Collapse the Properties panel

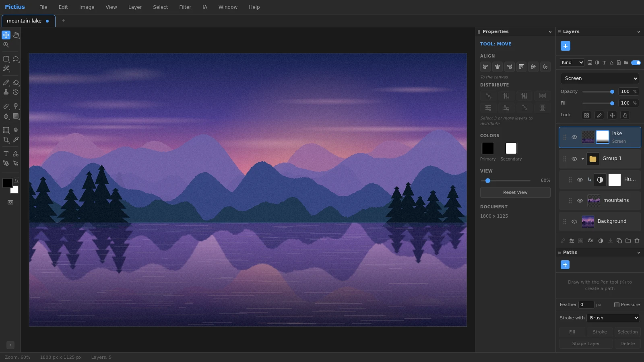pos(550,32)
